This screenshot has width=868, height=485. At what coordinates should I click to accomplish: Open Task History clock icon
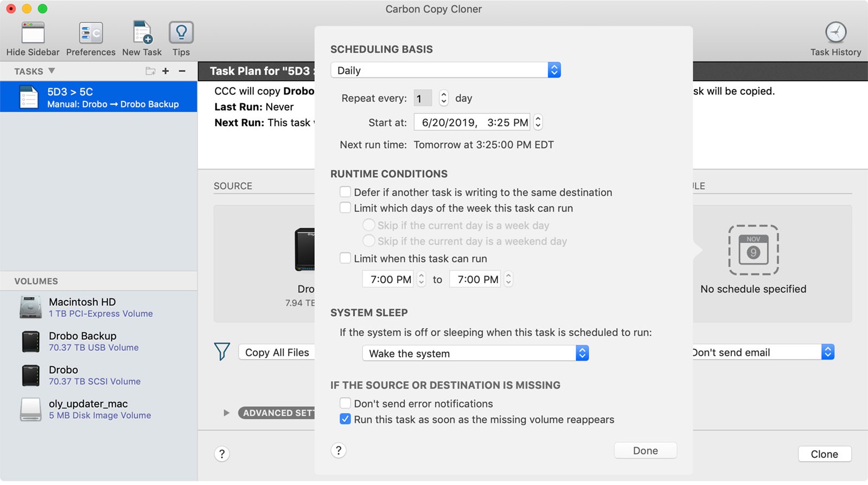point(835,33)
